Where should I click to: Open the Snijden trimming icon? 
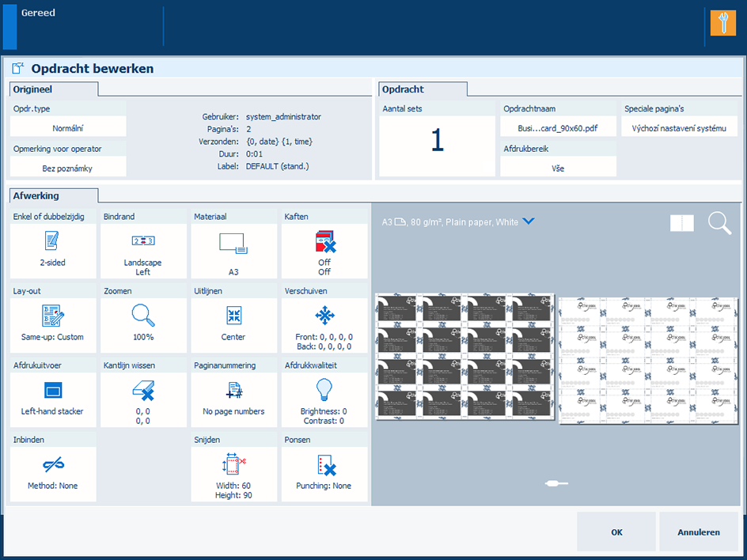[x=233, y=464]
